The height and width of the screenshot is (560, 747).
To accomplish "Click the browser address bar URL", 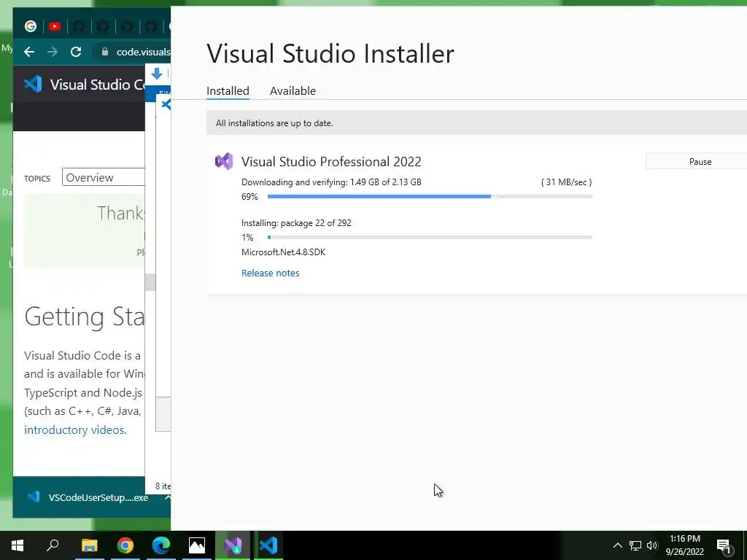I will tap(144, 52).
